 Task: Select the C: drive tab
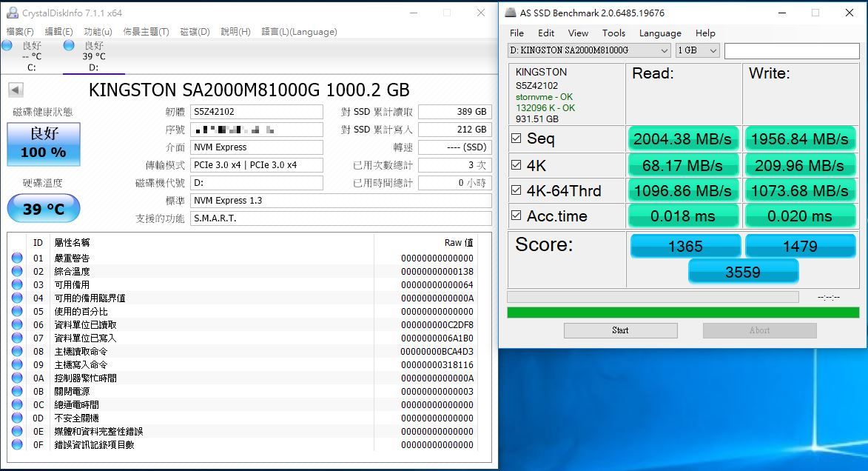(32, 56)
